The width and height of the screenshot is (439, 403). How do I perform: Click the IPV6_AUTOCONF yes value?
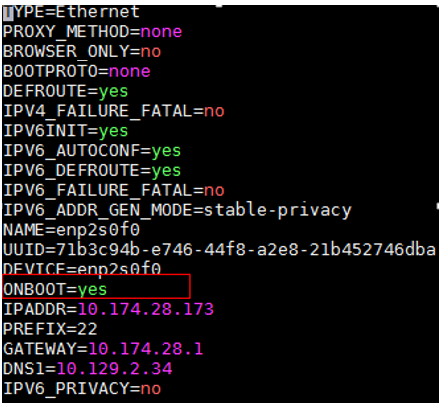[166, 151]
